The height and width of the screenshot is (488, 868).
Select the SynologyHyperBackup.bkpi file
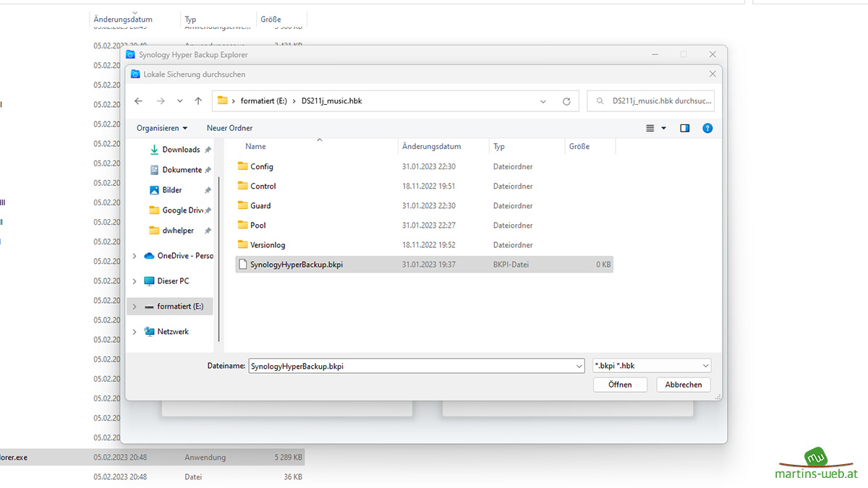[x=424, y=265]
